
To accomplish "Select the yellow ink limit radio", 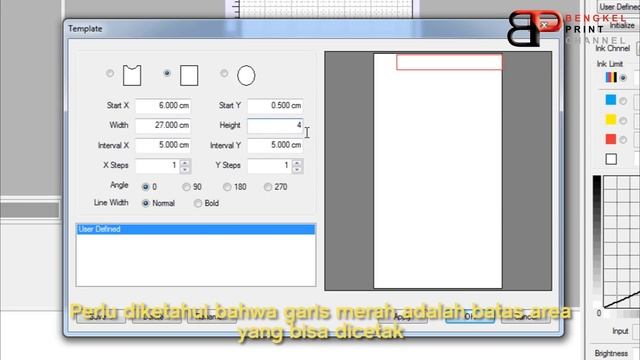I will (623, 120).
